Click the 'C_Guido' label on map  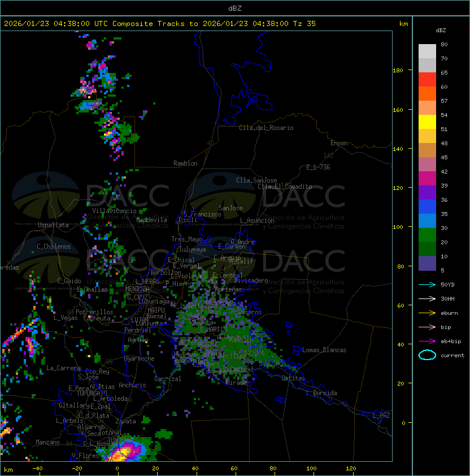[69, 281]
